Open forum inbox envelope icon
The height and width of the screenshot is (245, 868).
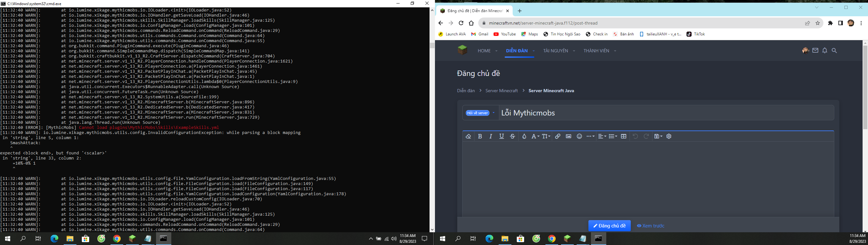click(815, 51)
